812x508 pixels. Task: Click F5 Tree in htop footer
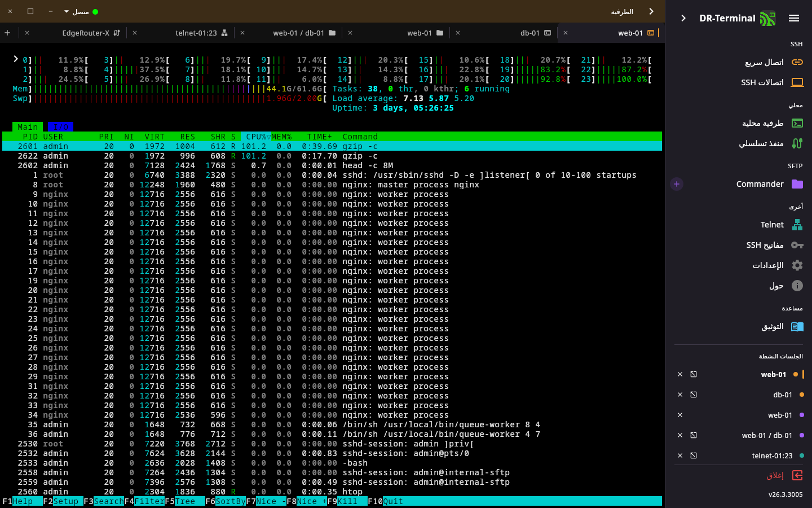point(185,501)
